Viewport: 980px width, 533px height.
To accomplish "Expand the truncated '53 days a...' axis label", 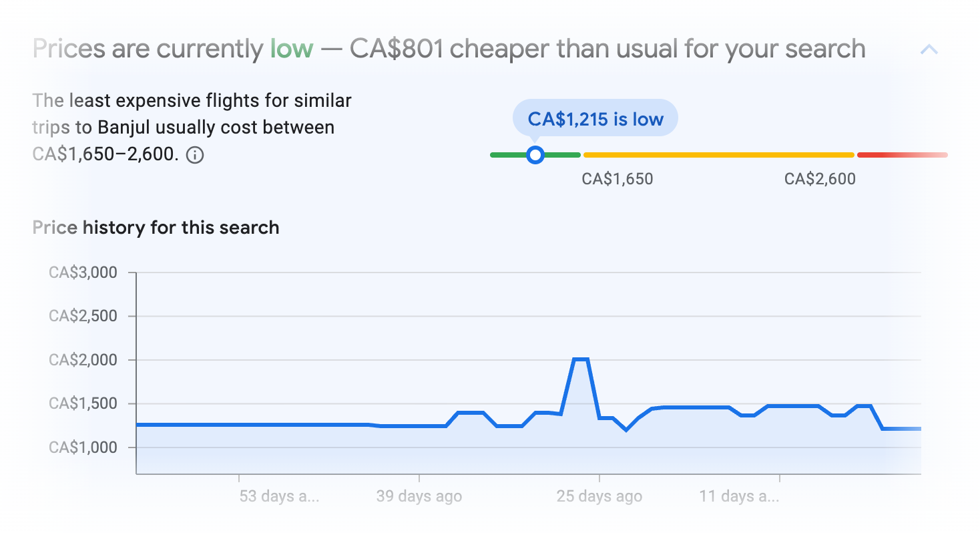I will [278, 496].
